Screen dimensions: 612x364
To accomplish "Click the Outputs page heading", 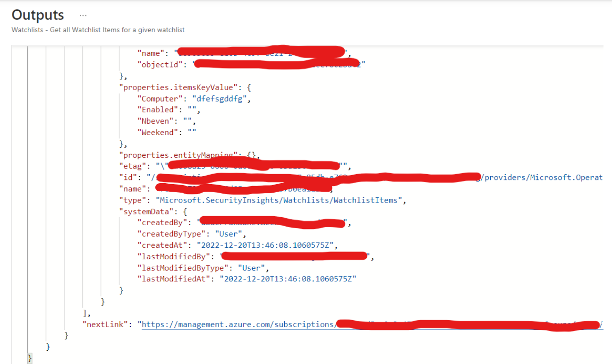I will [37, 15].
